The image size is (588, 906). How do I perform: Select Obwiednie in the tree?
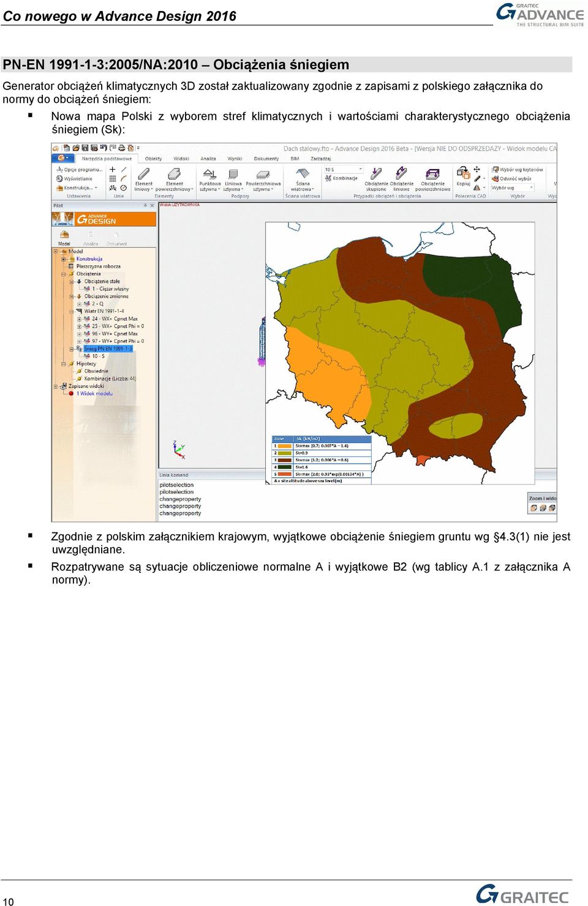point(96,371)
